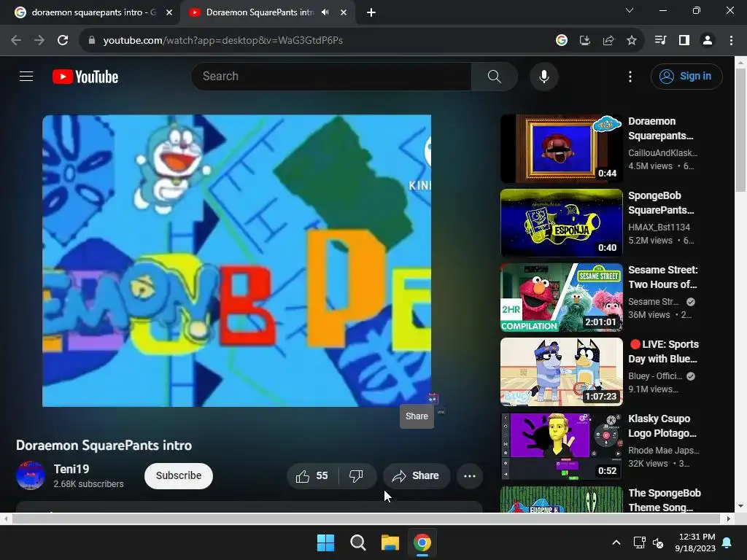747x560 pixels.
Task: Share the Doraemon SquarePants video
Action: 417,475
